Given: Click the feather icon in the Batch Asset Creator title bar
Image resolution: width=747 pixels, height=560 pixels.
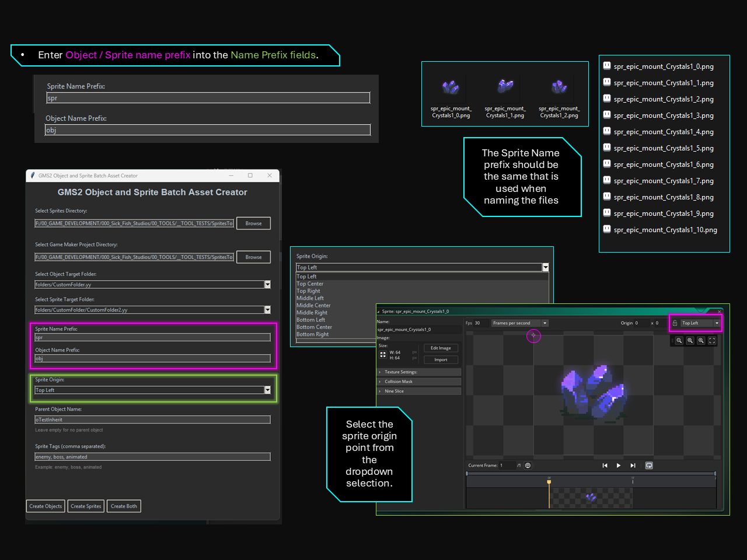Looking at the screenshot, I should click(33, 176).
